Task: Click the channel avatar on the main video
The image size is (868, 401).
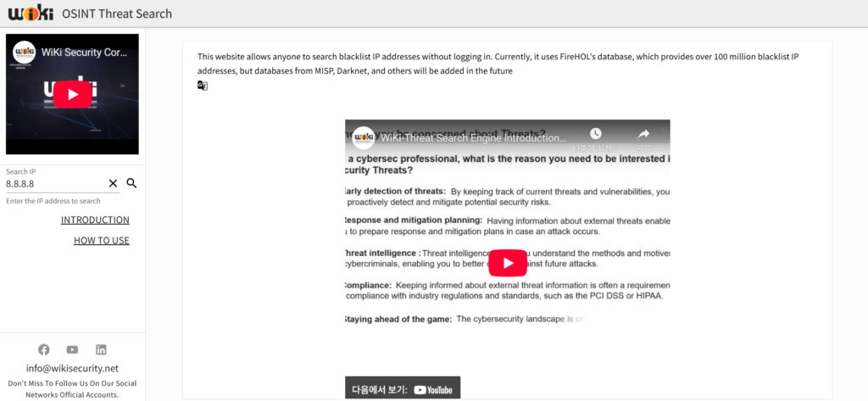Action: (364, 137)
